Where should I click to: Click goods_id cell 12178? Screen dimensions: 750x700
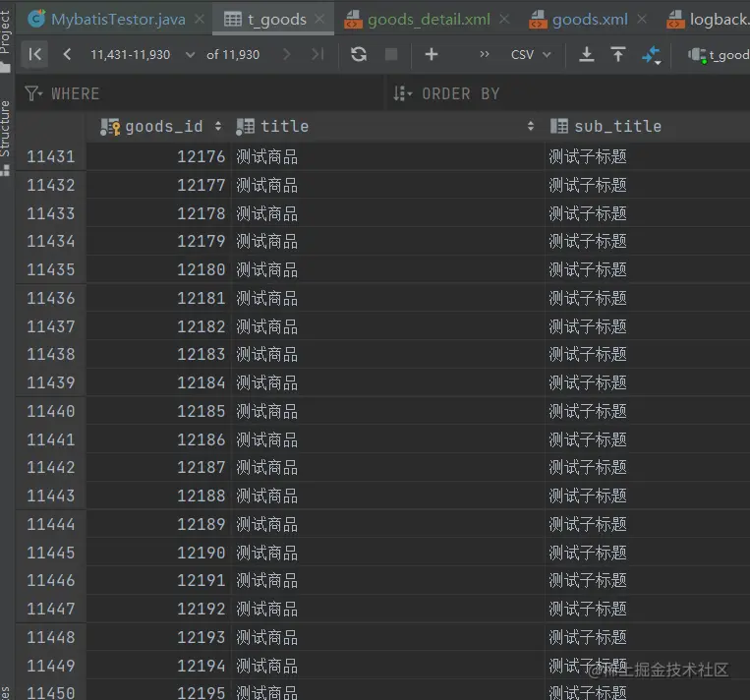(x=159, y=213)
